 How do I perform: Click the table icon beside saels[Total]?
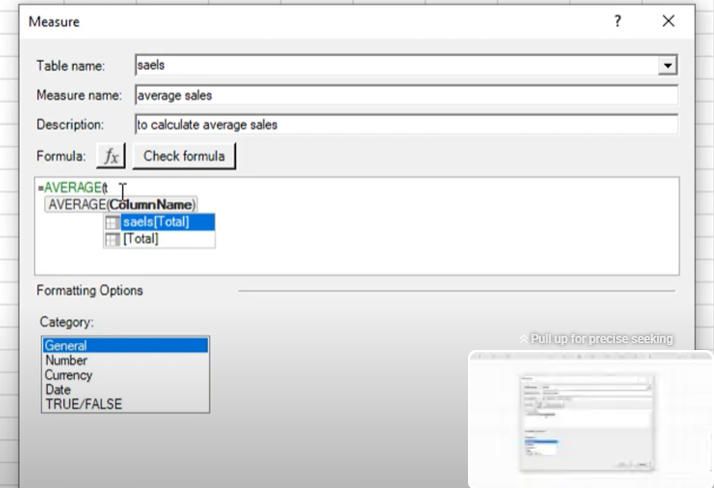pos(112,222)
